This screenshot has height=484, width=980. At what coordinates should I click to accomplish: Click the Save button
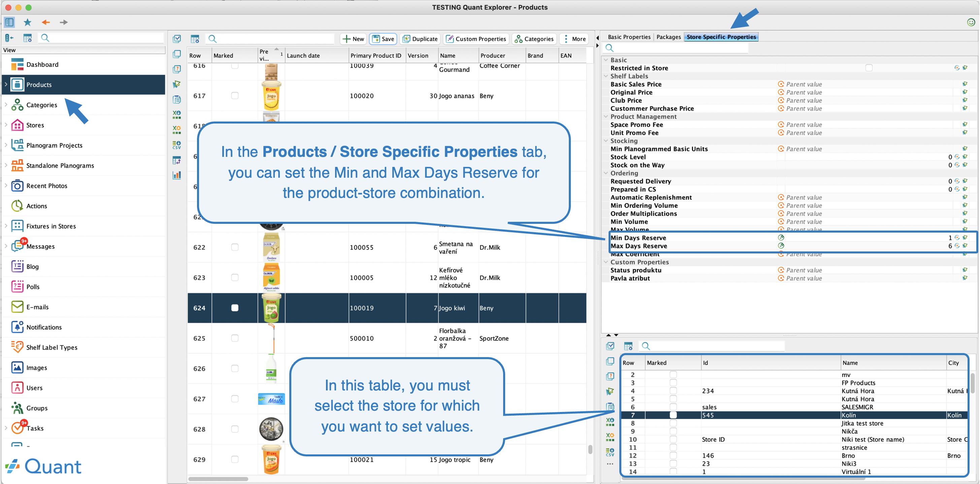383,38
